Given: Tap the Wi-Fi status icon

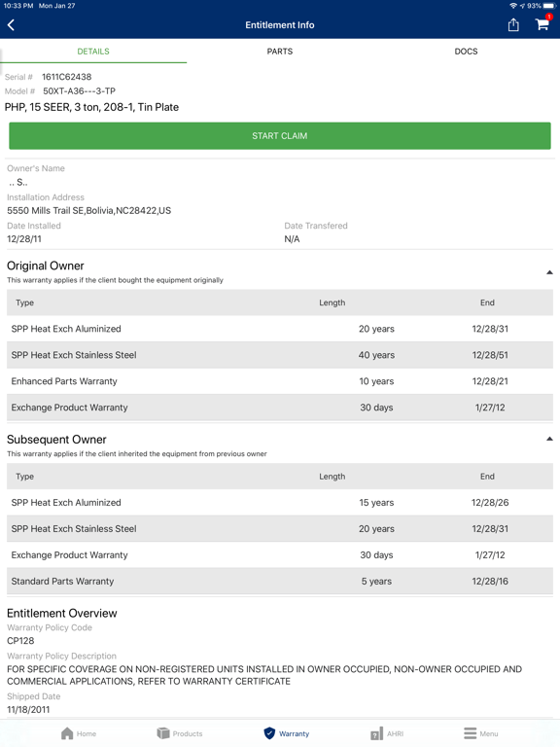Looking at the screenshot, I should [x=513, y=6].
